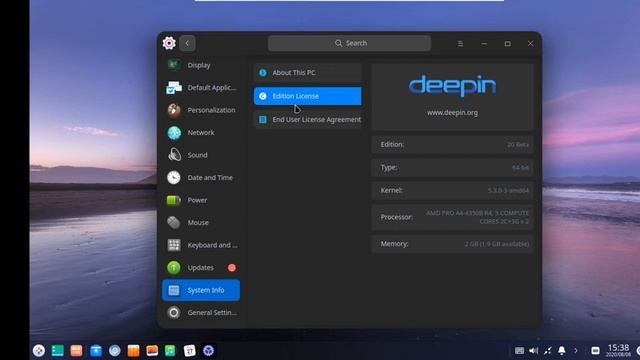
Task: Click the Edition value 20 Beta
Action: click(518, 144)
